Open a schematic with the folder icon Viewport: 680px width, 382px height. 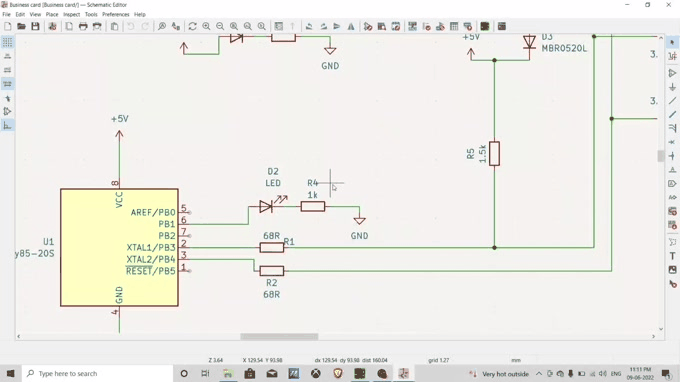(x=21, y=26)
